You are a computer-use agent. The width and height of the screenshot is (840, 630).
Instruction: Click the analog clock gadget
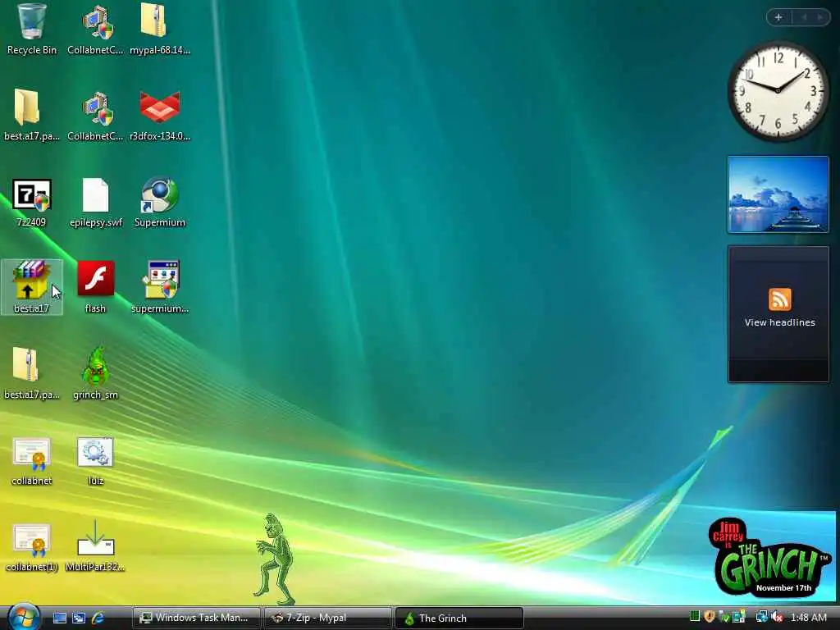[778, 91]
